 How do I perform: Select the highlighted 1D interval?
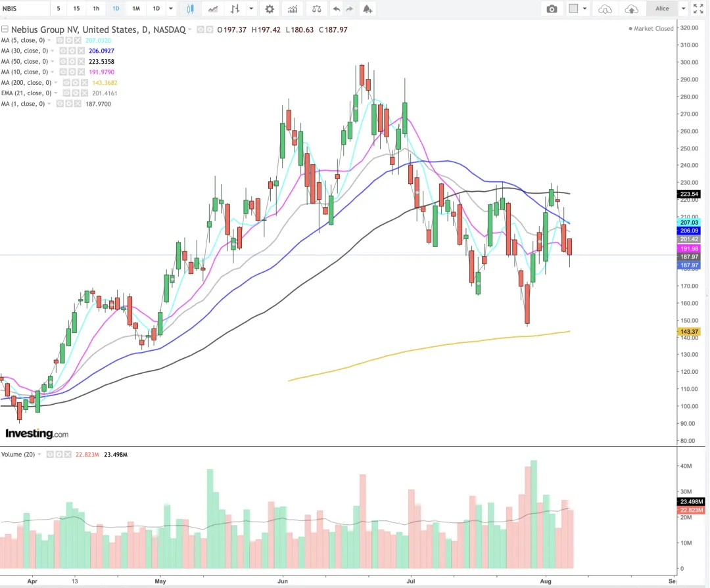pos(116,9)
